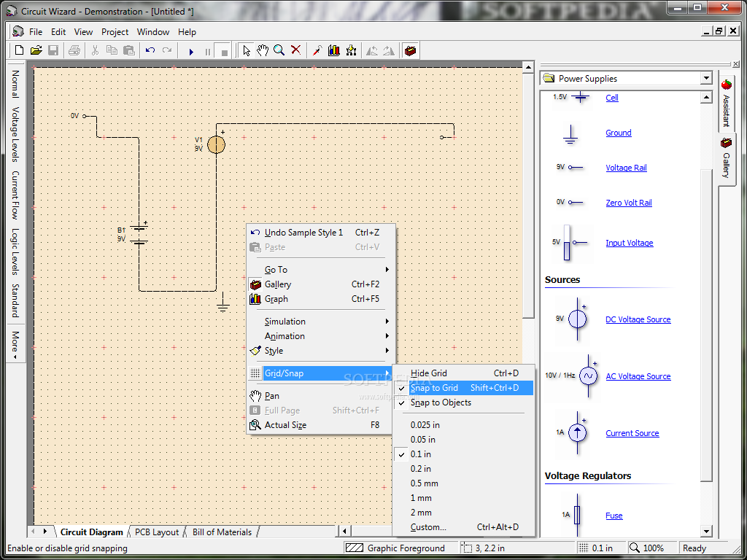747x560 pixels.
Task: Select 0.05 in grid size
Action: [463, 440]
